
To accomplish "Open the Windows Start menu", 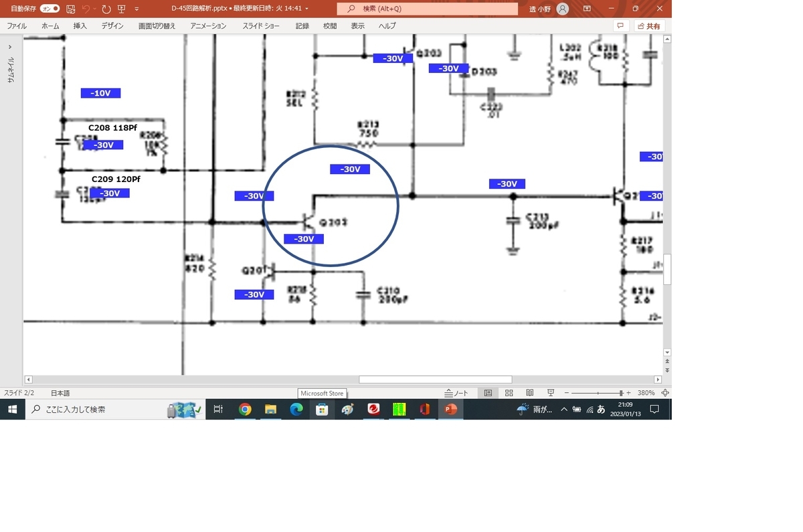I will click(12, 409).
